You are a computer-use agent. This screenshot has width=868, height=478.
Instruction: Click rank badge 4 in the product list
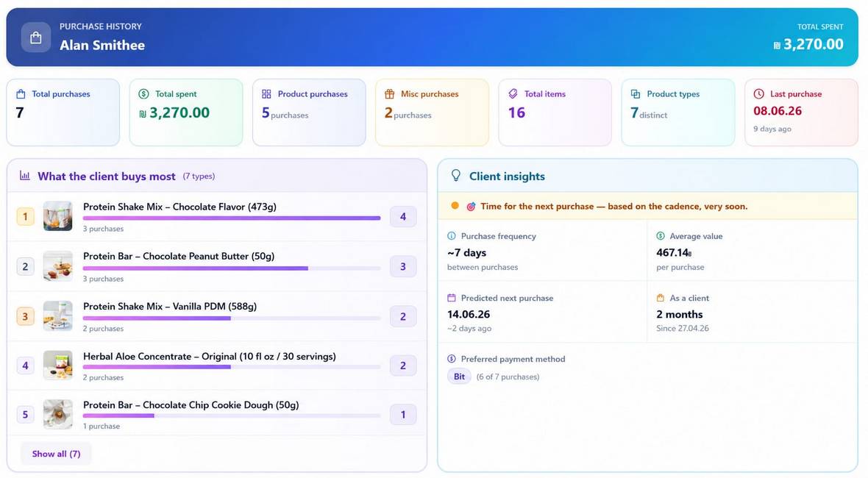point(25,365)
